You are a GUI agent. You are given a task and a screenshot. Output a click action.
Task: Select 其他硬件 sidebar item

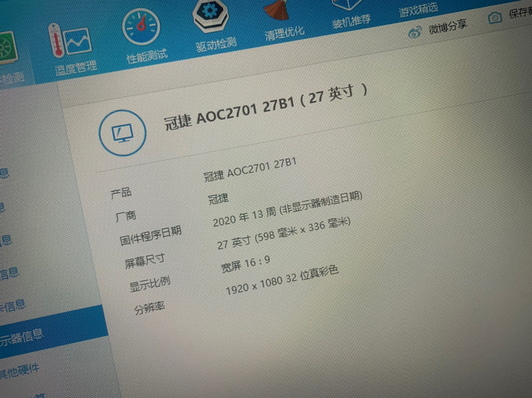[x=20, y=371]
